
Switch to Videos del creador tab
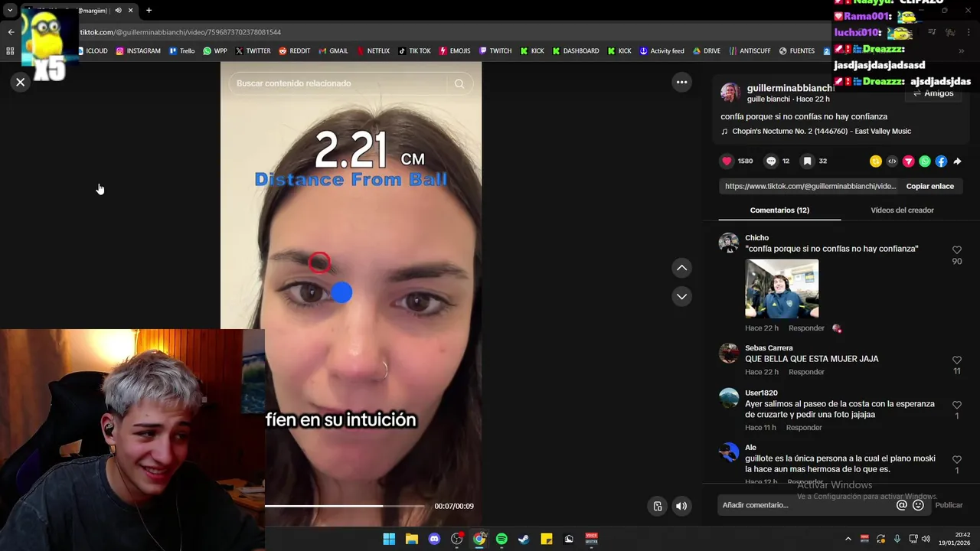click(x=902, y=210)
